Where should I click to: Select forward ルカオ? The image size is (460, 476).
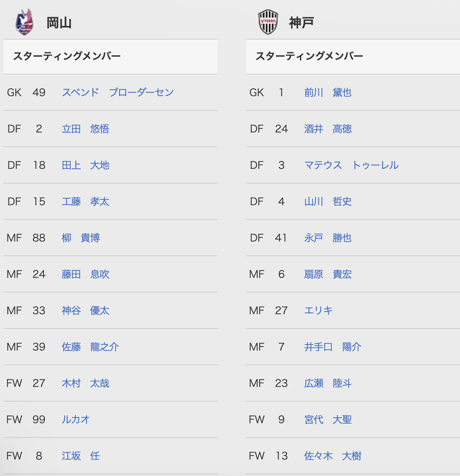(76, 419)
